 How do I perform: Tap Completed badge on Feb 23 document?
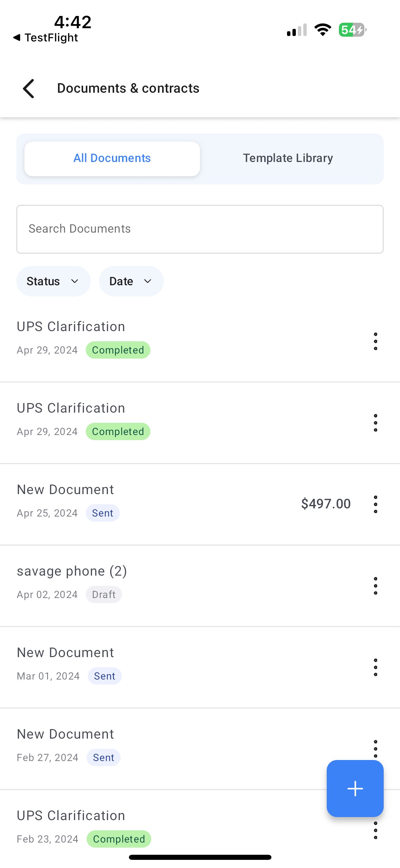tap(119, 839)
